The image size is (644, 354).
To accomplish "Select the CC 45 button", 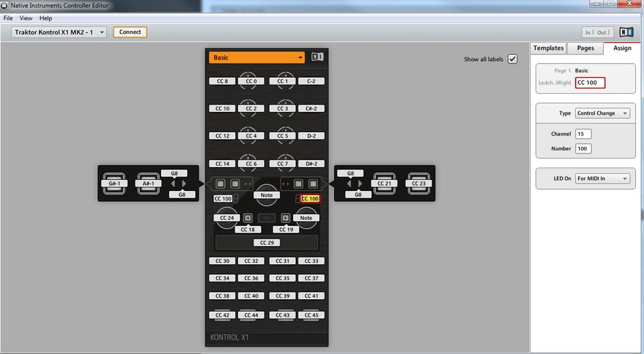I will pyautogui.click(x=311, y=315).
